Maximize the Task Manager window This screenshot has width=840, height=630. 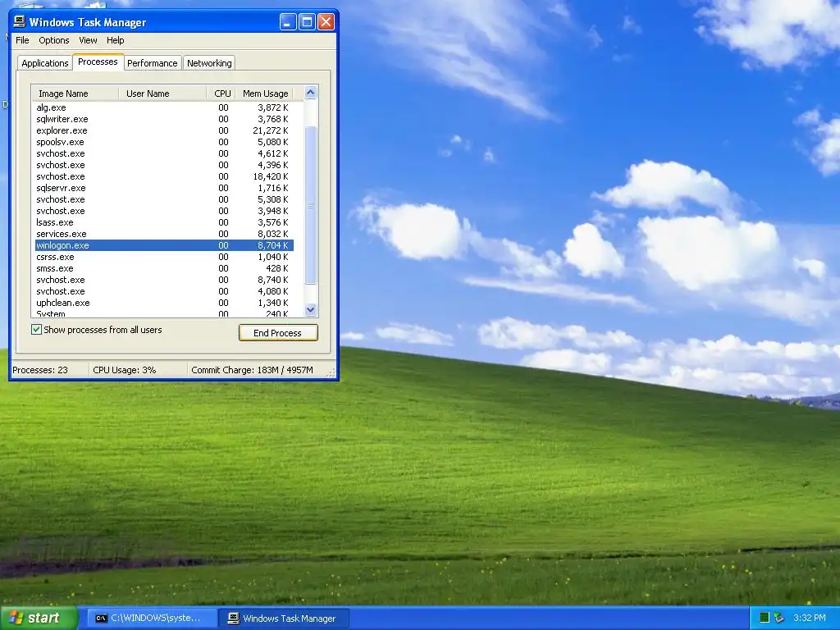(x=307, y=22)
